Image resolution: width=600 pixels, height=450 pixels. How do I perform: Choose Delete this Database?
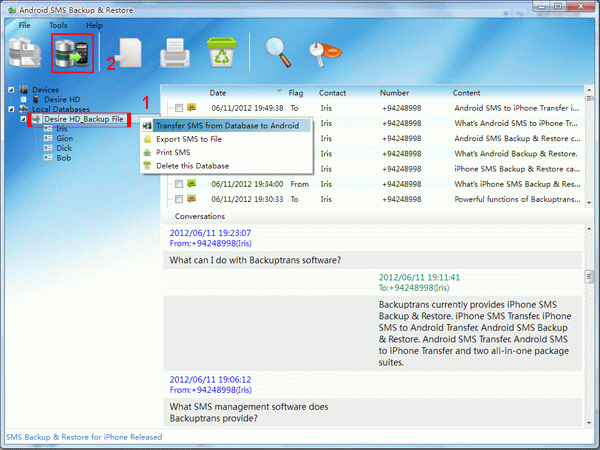pyautogui.click(x=226, y=166)
